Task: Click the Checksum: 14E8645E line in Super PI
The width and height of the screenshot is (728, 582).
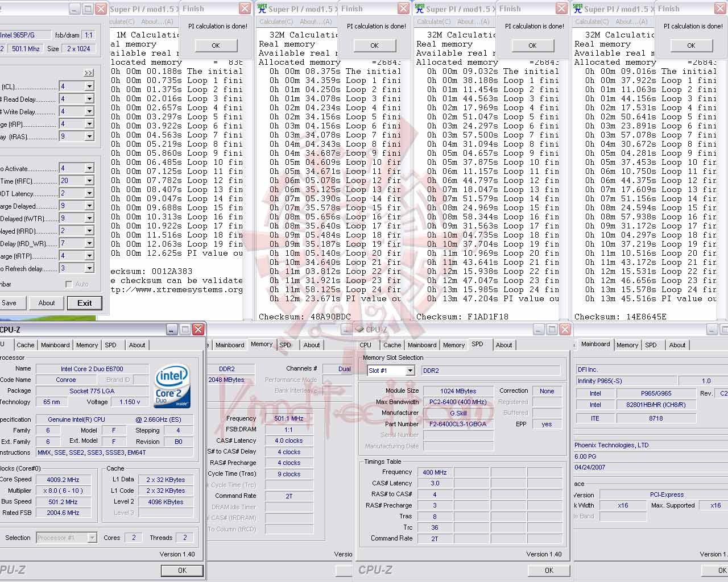Action: tap(621, 317)
